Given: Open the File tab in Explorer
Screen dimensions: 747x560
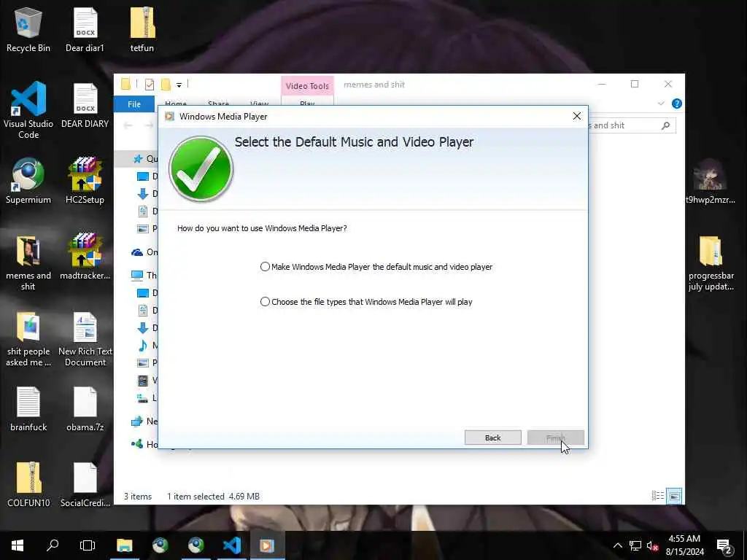Looking at the screenshot, I should point(134,104).
